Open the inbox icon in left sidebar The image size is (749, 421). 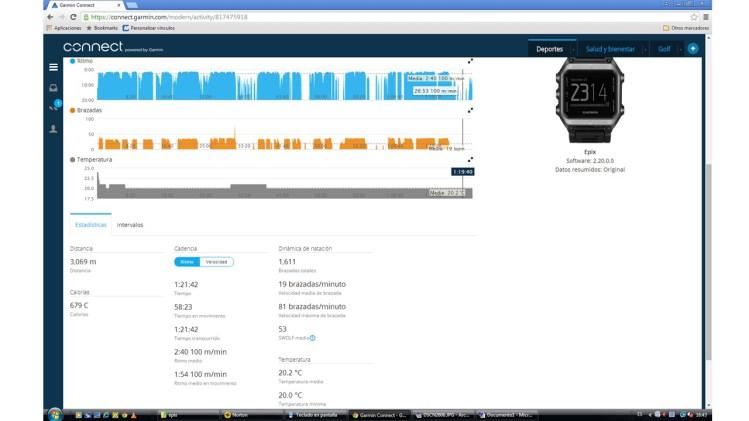(x=54, y=88)
